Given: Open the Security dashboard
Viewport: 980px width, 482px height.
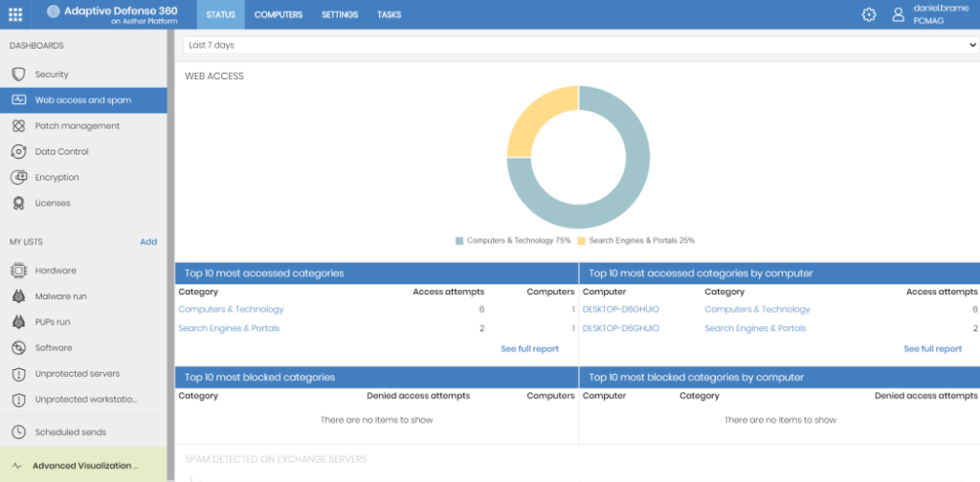Looking at the screenshot, I should click(83, 75).
